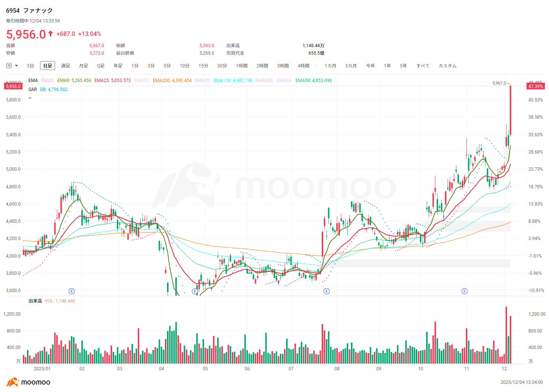Image resolution: width=549 pixels, height=392 pixels.
Task: Open the dropdown arrow beside 1D icon
Action: click(x=16, y=66)
